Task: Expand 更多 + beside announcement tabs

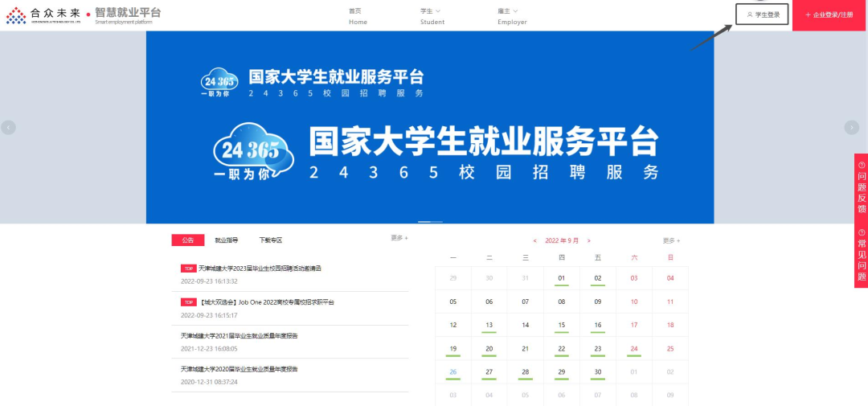Action: (x=399, y=238)
